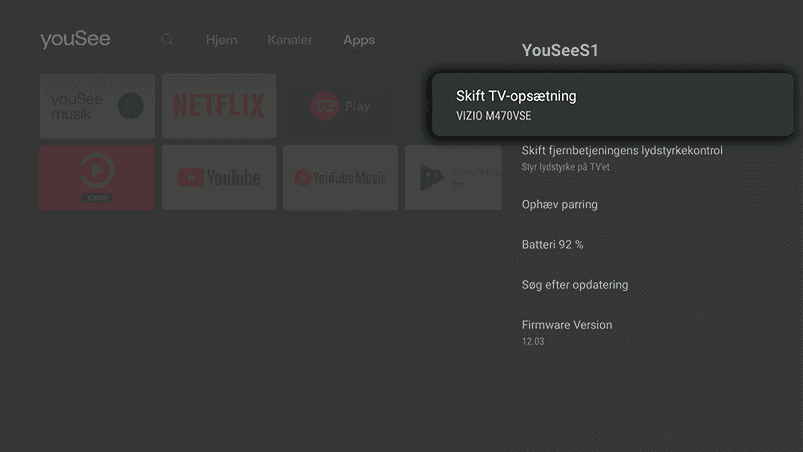803x452 pixels.
Task: Select the Apps tab
Action: click(x=359, y=40)
